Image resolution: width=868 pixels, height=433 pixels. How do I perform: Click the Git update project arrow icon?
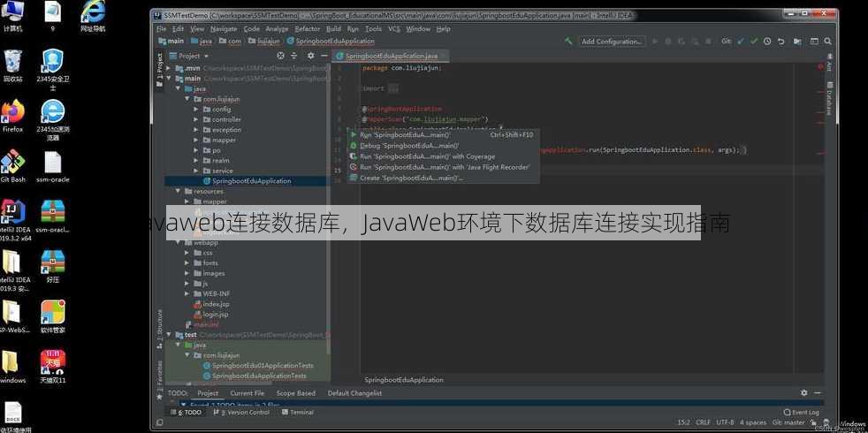(x=742, y=41)
